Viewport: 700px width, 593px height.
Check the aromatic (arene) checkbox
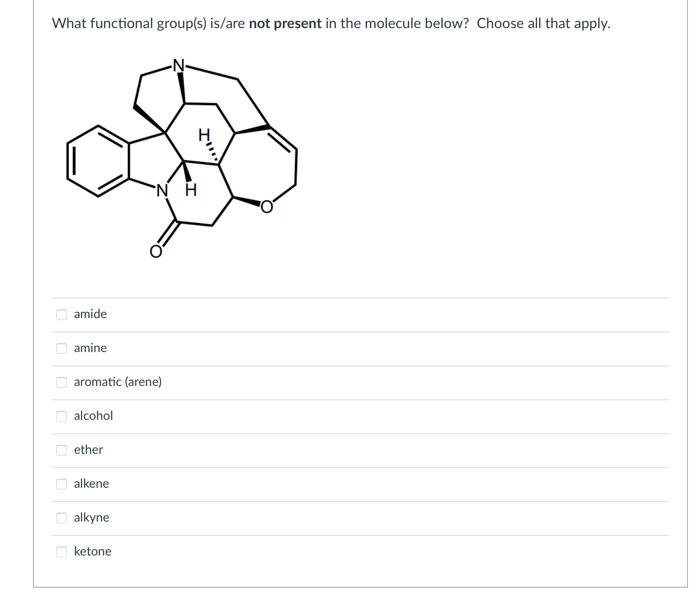click(x=62, y=383)
